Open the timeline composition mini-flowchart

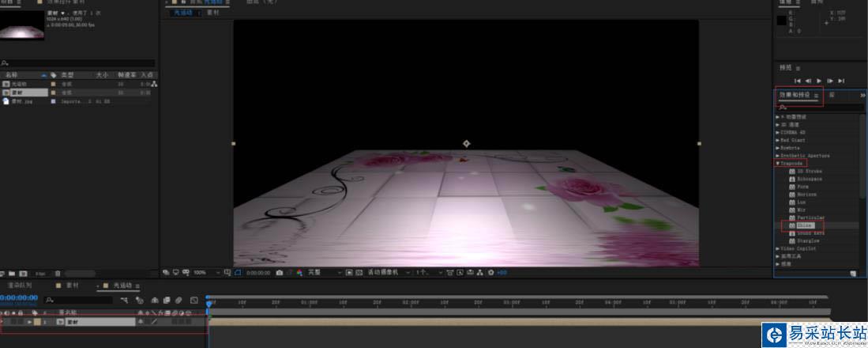(x=124, y=301)
